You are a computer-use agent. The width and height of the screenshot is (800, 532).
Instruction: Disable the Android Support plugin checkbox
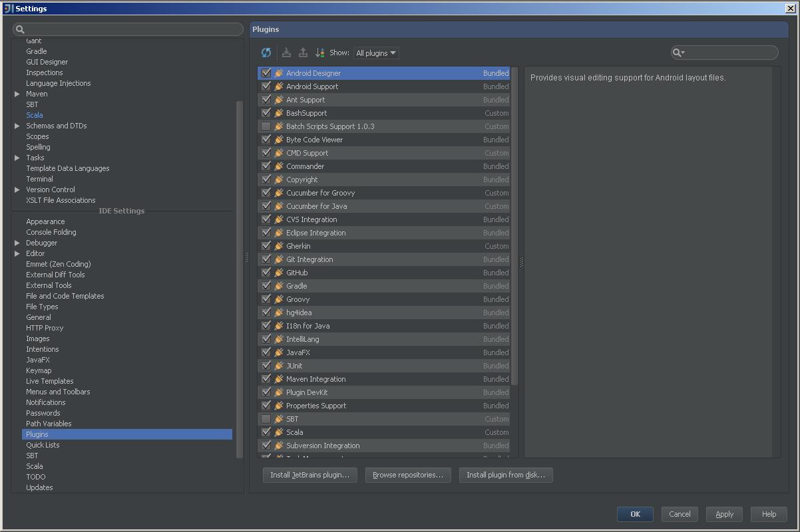[266, 86]
